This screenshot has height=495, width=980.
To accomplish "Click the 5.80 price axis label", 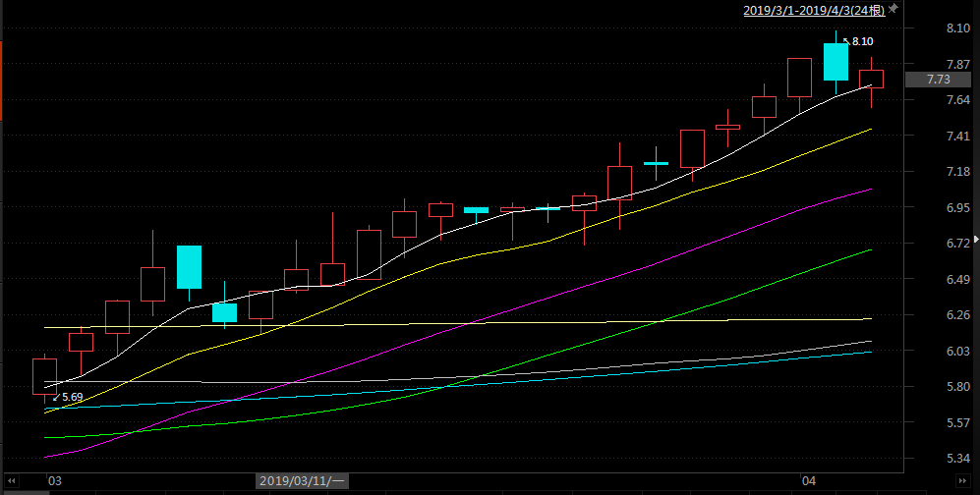I will [x=958, y=387].
